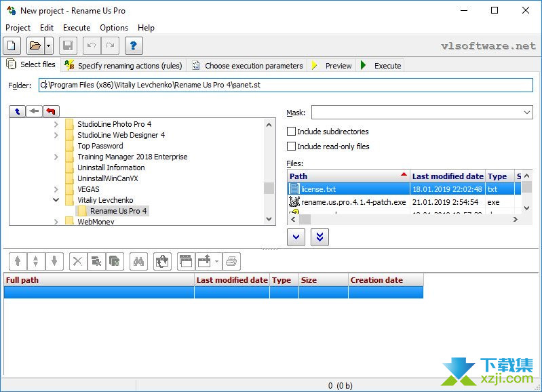Go to the Execute tab
The width and height of the screenshot is (542, 392).
[x=381, y=65]
